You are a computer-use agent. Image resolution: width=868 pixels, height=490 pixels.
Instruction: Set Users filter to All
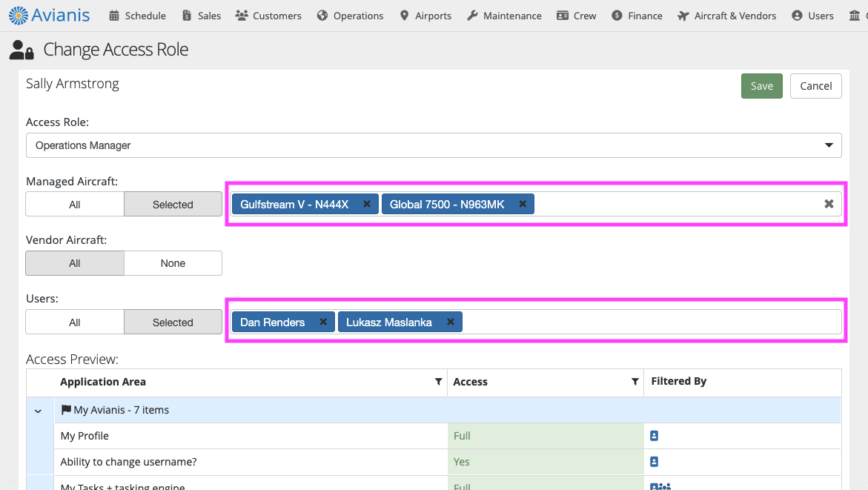click(75, 322)
